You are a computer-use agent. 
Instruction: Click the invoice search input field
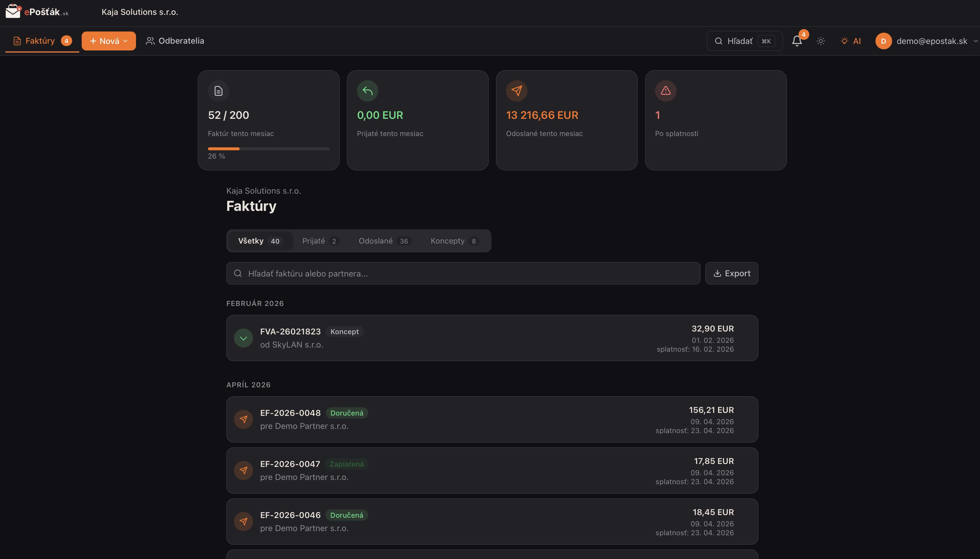(461, 273)
